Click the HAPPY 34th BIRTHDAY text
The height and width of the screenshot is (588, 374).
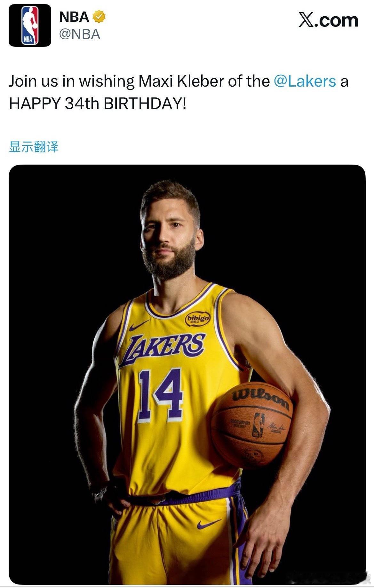96,103
